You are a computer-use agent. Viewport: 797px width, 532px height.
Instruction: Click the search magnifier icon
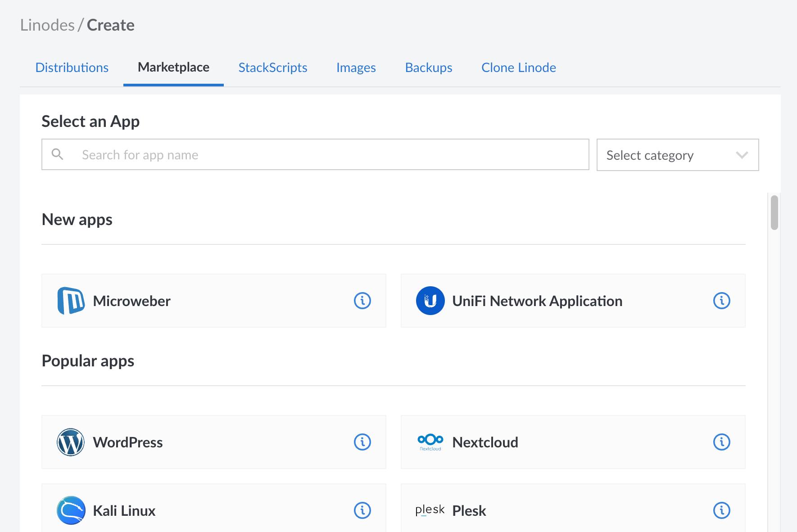58,154
